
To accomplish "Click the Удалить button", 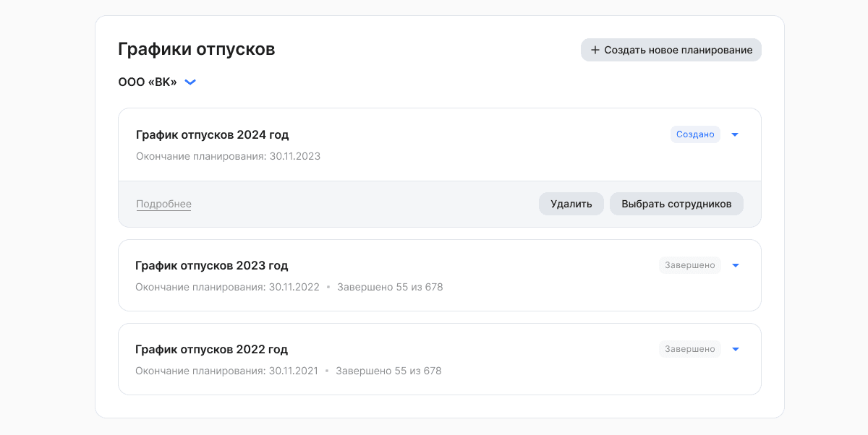I will (571, 204).
